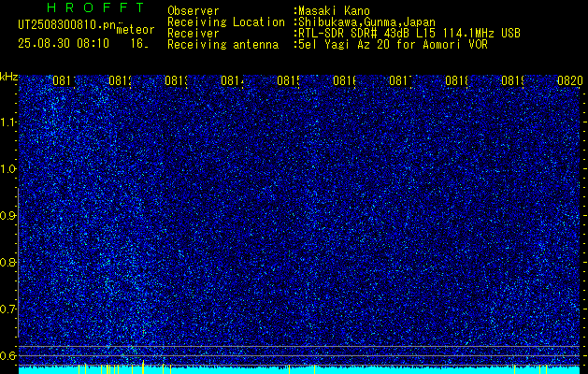Click the 1.1 kHz axis label

[x=8, y=122]
